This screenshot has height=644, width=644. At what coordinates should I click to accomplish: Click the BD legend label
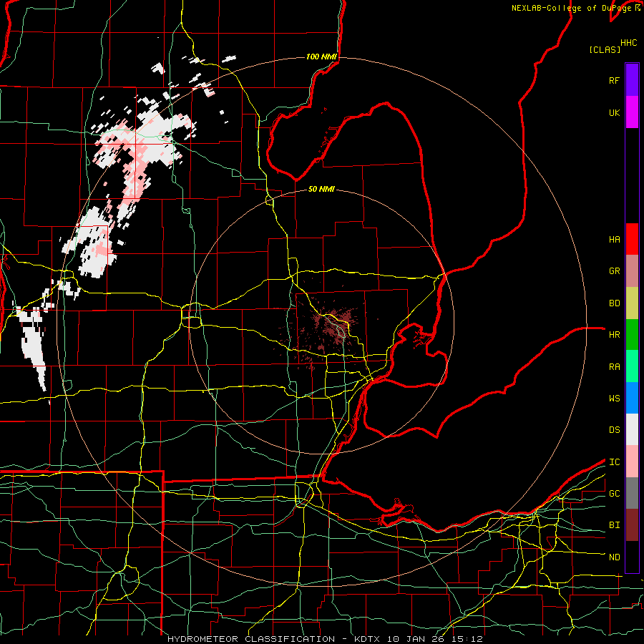(614, 303)
